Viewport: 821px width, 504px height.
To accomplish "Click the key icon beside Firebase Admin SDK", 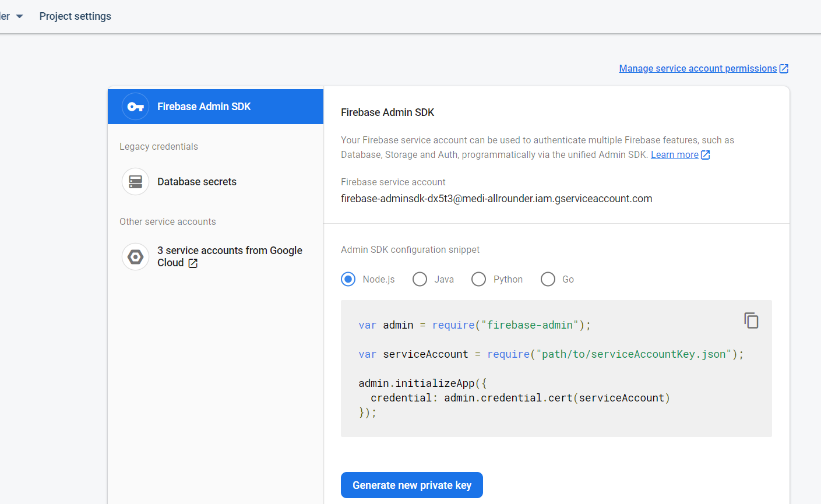I will point(136,107).
